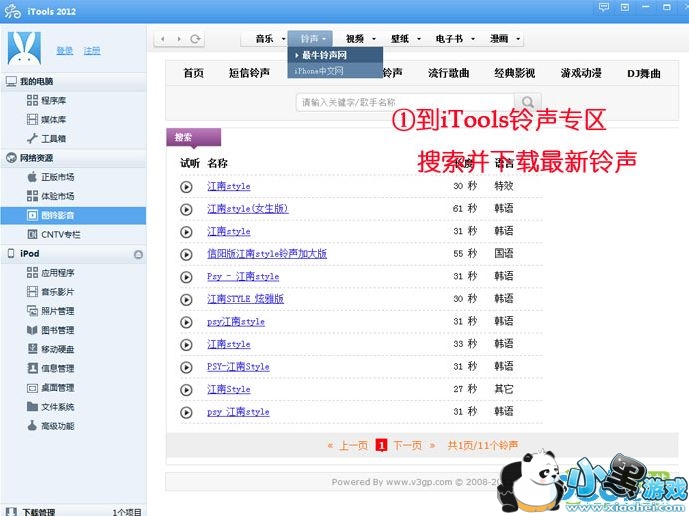Expand the 漫画 dropdown
Image resolution: width=689 pixels, height=516 pixels.
518,39
